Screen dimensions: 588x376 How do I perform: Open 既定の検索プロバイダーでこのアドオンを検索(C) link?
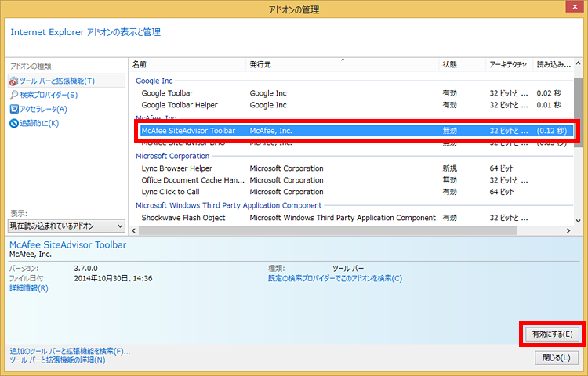[x=335, y=279]
